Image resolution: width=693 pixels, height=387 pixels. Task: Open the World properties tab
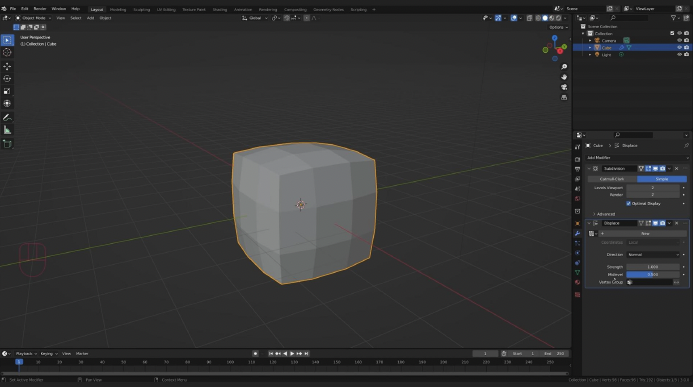pos(577,199)
